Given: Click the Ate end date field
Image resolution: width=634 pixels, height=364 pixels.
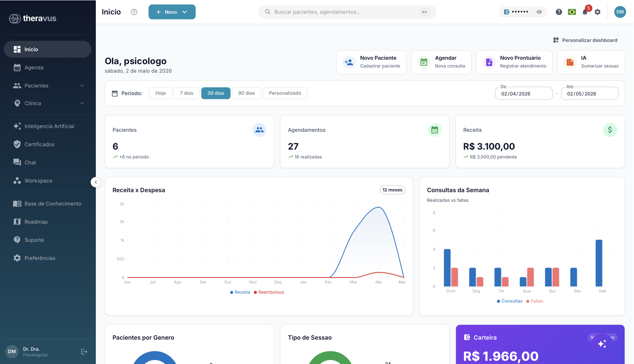Looking at the screenshot, I should pos(590,94).
